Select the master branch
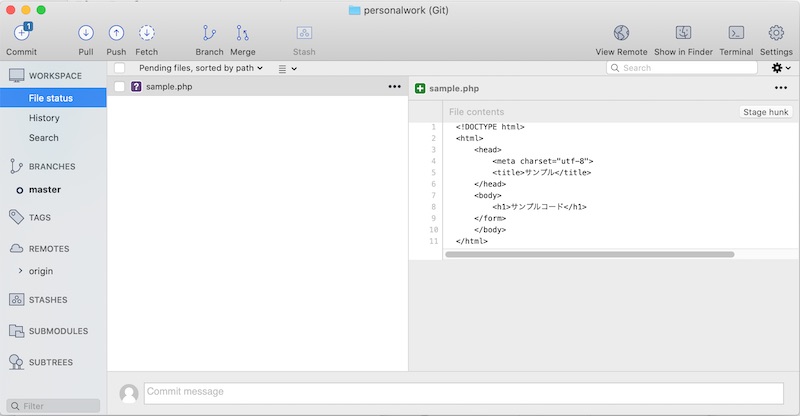Viewport: 800px width, 416px height. pyautogui.click(x=45, y=189)
